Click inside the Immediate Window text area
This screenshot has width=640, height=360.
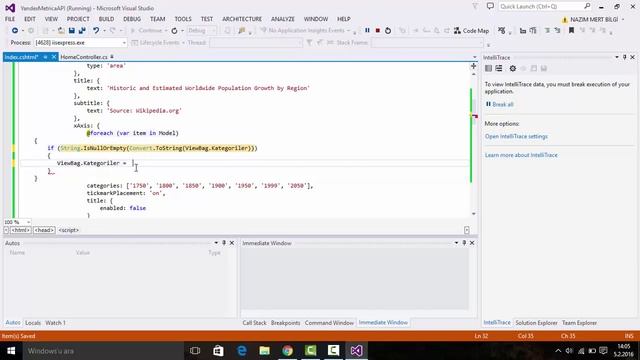point(355,278)
